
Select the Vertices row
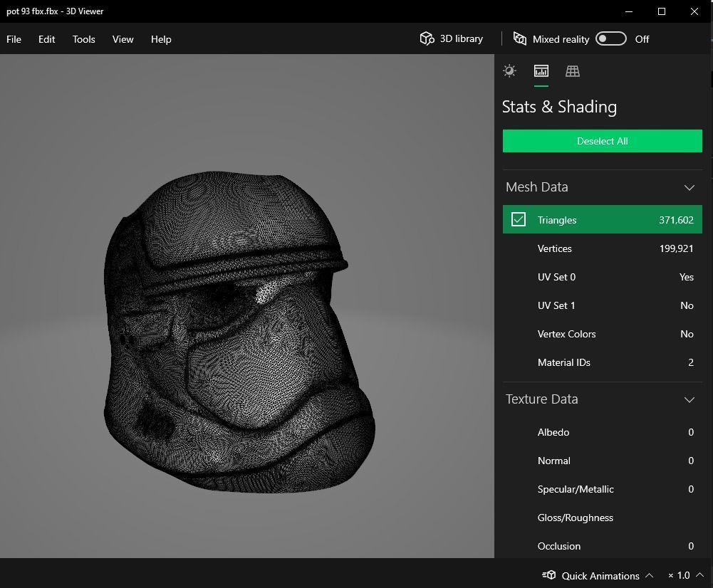click(x=602, y=248)
